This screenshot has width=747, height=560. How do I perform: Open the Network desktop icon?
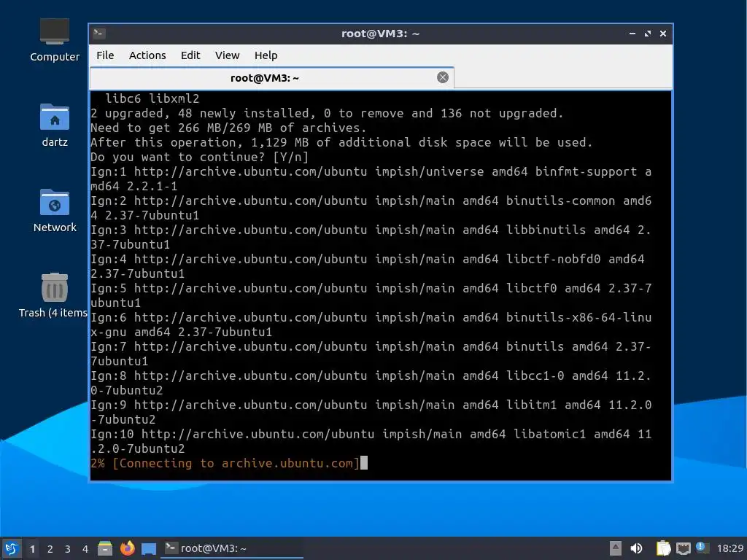coord(55,211)
